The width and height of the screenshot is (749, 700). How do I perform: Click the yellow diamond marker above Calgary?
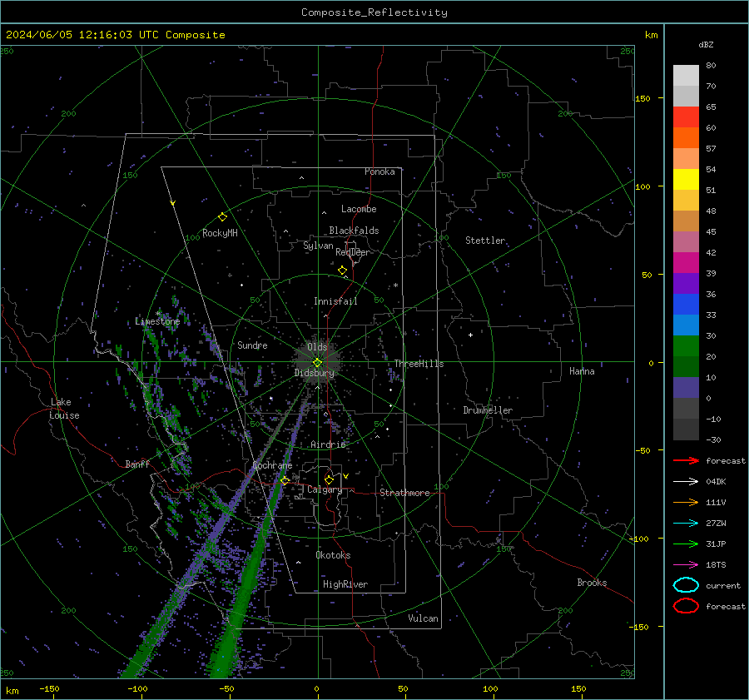[x=329, y=479]
